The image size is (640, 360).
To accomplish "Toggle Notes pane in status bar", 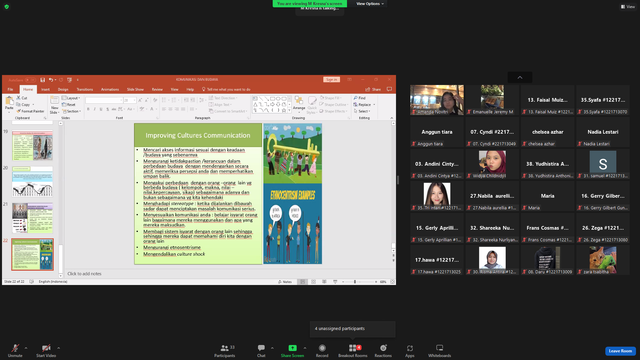I will [285, 282].
